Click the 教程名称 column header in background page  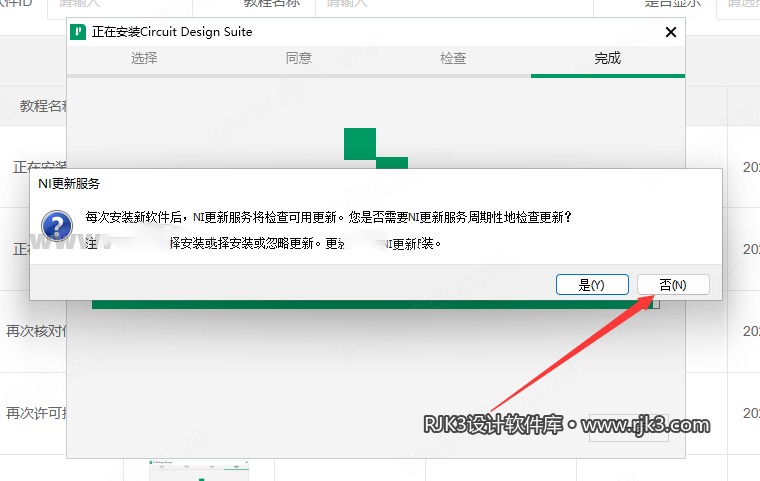tap(43, 106)
